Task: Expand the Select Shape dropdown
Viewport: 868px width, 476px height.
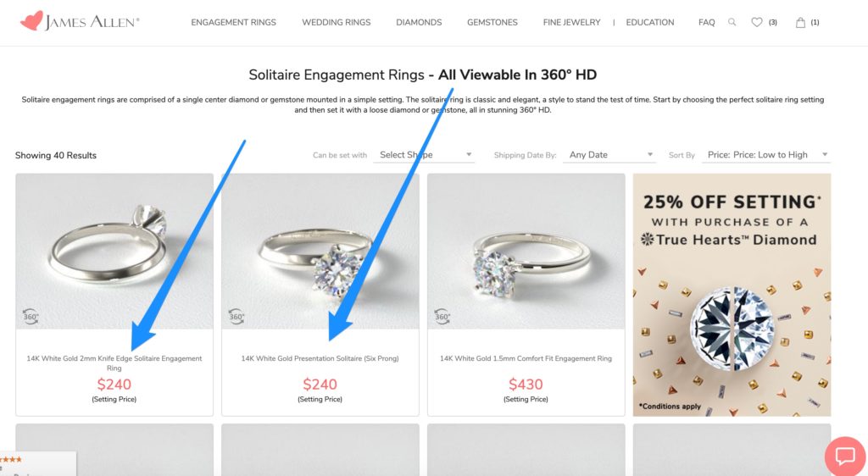Action: [426, 155]
